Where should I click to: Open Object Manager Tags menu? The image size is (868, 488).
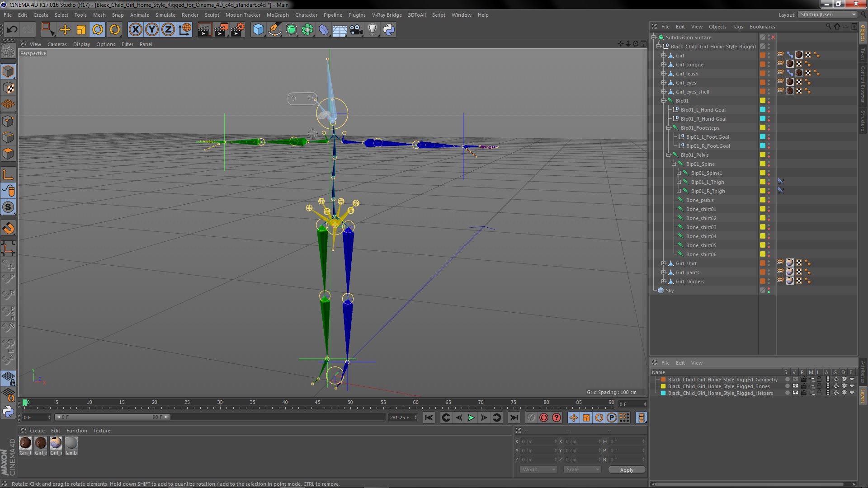coord(737,27)
